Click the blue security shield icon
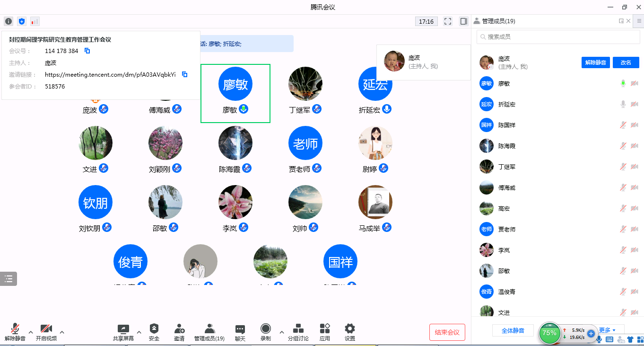The height and width of the screenshot is (346, 644). coord(22,21)
